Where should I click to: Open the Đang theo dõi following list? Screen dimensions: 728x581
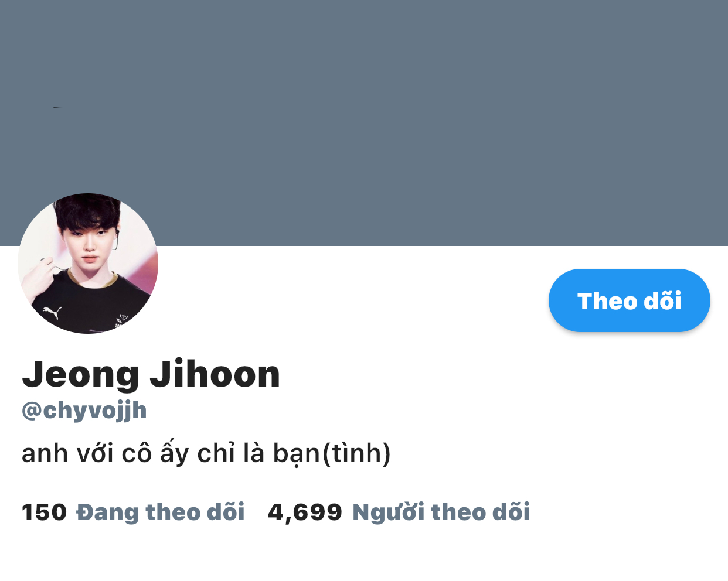[x=161, y=512]
